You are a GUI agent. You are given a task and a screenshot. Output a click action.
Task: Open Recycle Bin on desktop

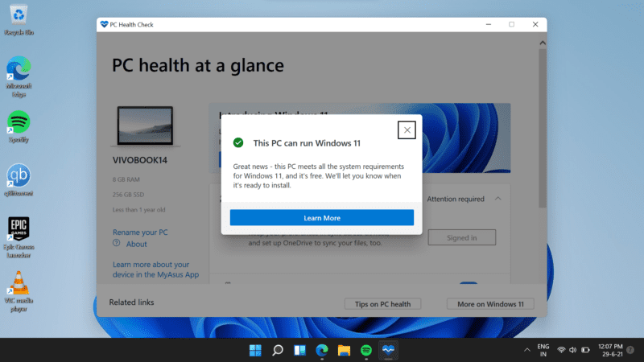click(x=19, y=19)
